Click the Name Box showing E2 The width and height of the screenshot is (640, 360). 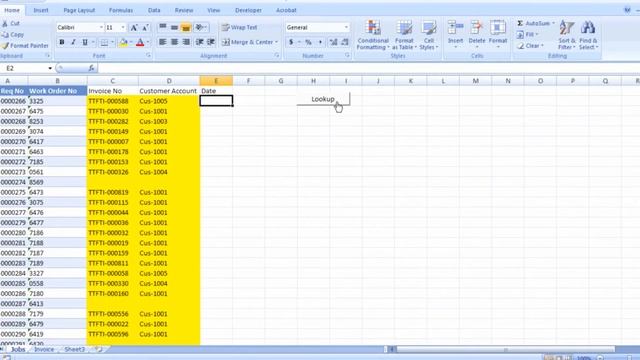tap(27, 68)
